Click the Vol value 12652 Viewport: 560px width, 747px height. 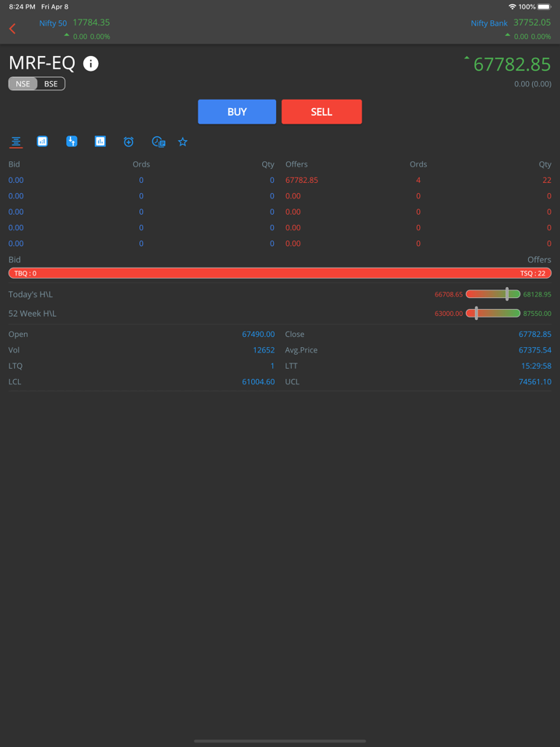tap(264, 349)
